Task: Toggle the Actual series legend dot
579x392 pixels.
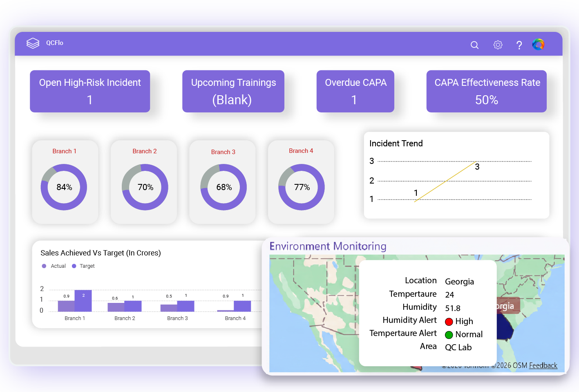Action: [44, 266]
